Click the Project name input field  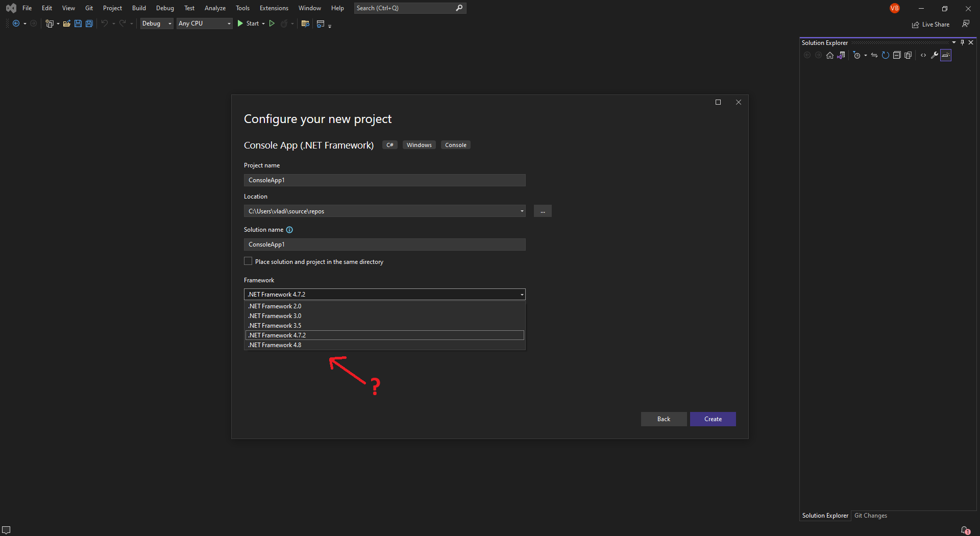click(x=385, y=180)
